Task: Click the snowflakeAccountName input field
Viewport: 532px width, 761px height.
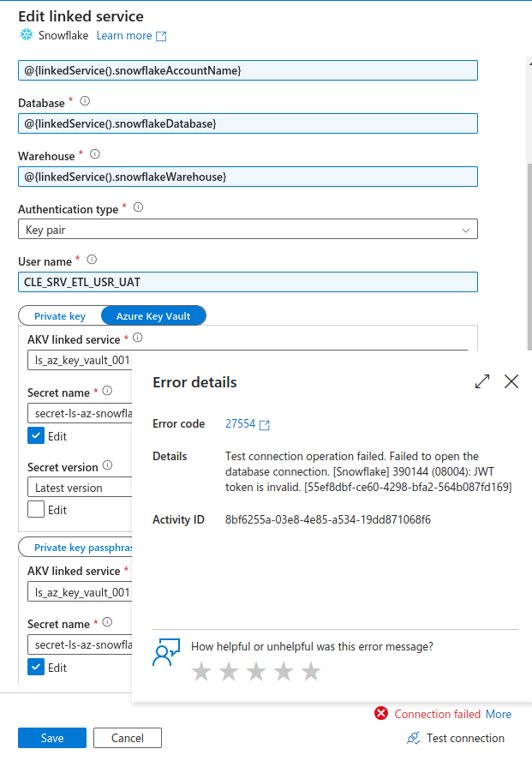Action: click(248, 70)
